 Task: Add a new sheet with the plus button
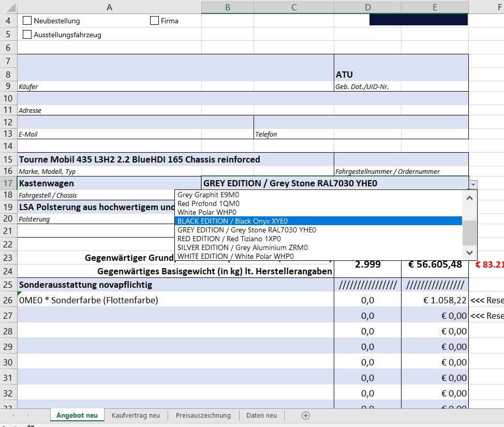306,416
